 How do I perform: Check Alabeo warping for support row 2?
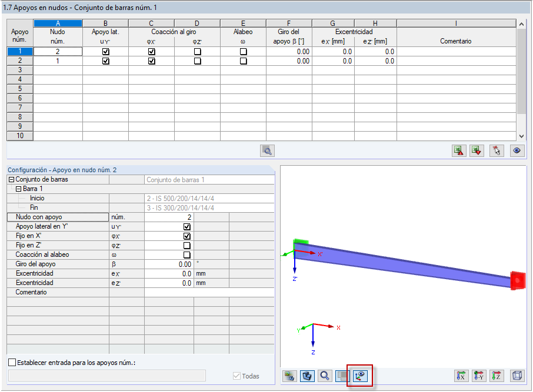(x=244, y=61)
